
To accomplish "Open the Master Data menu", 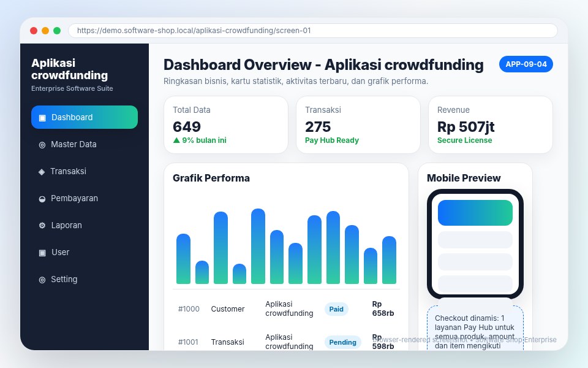I will coord(85,144).
